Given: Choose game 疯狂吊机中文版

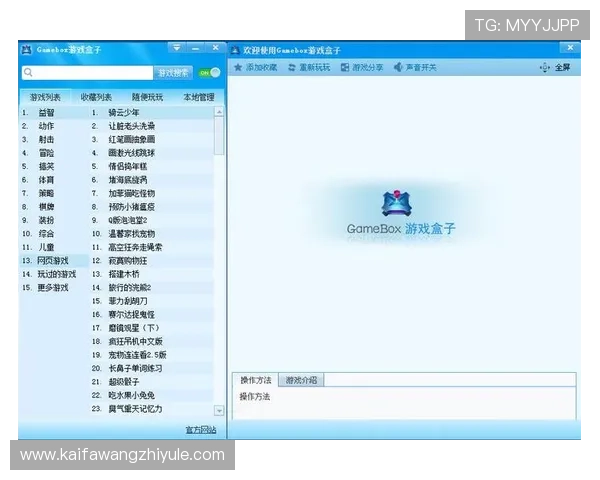Looking at the screenshot, I should (152, 341).
